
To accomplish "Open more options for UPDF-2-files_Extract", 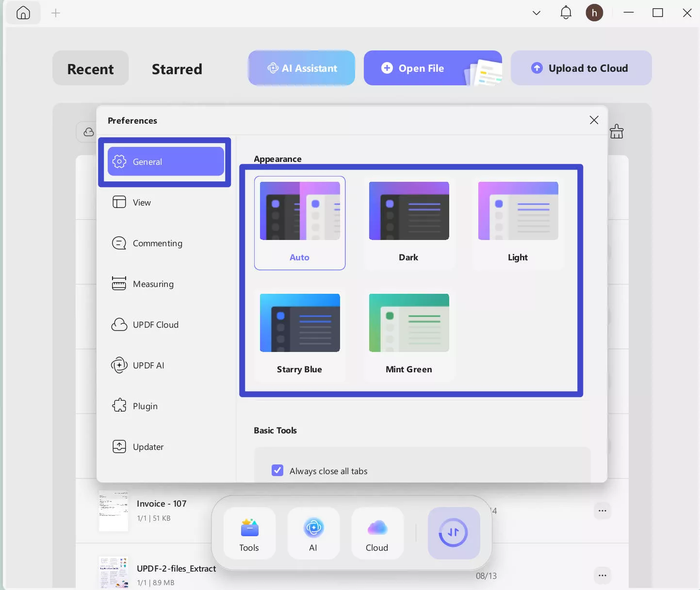I will pos(602,575).
